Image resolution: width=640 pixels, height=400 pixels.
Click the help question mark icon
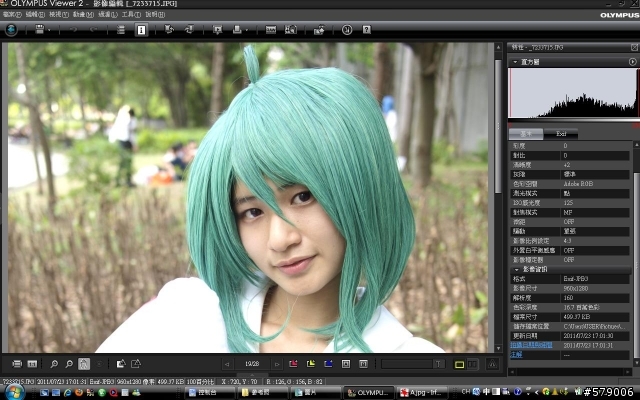367,29
